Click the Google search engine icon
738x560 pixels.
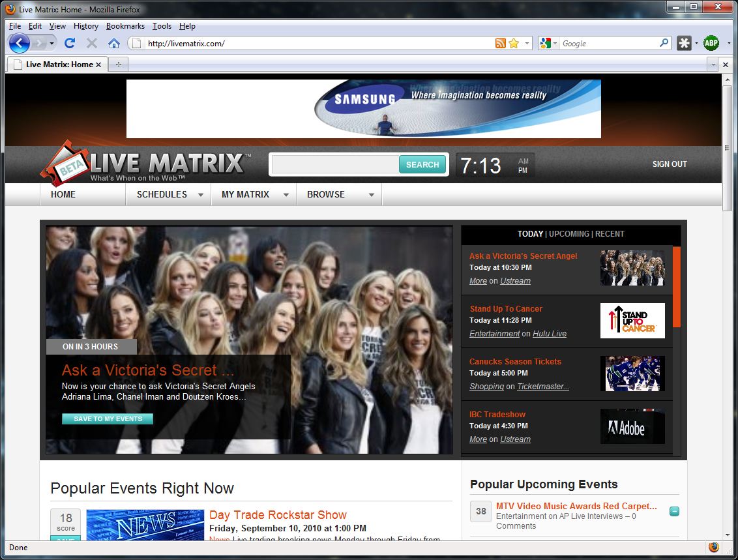545,43
